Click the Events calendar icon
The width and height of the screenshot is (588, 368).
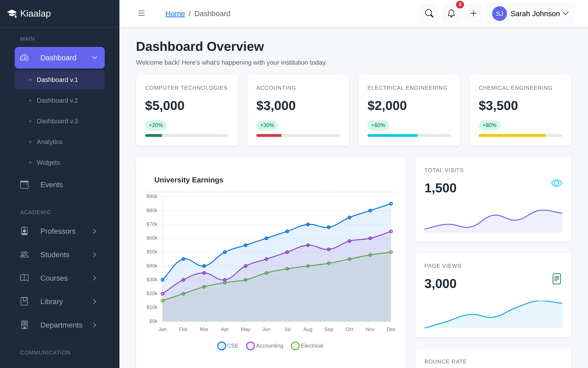(24, 184)
